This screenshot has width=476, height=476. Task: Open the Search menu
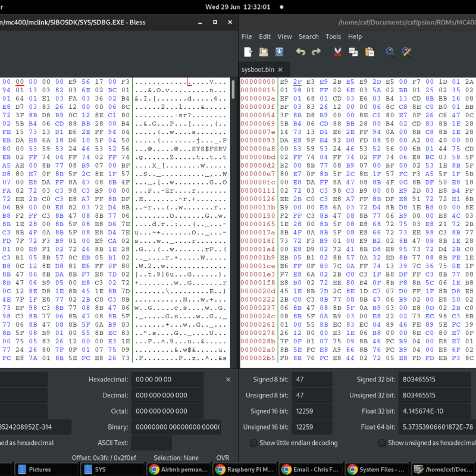tap(308, 36)
